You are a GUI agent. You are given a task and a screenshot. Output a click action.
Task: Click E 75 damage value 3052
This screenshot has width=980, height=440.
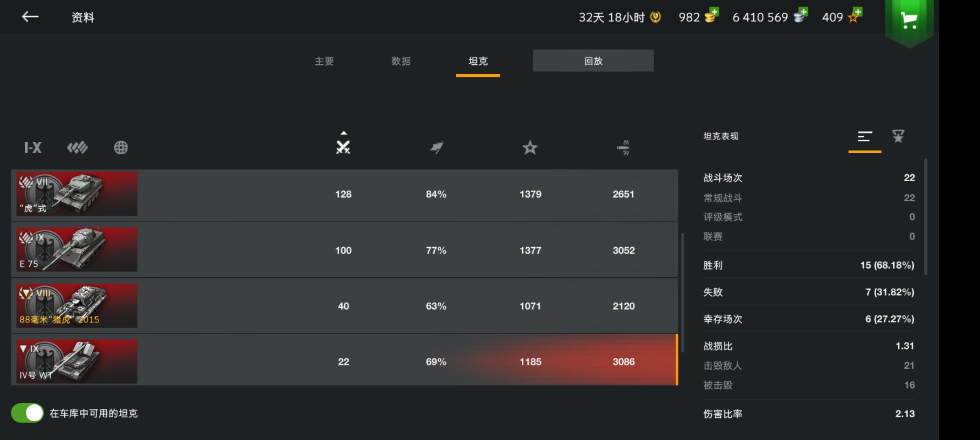[x=623, y=250]
